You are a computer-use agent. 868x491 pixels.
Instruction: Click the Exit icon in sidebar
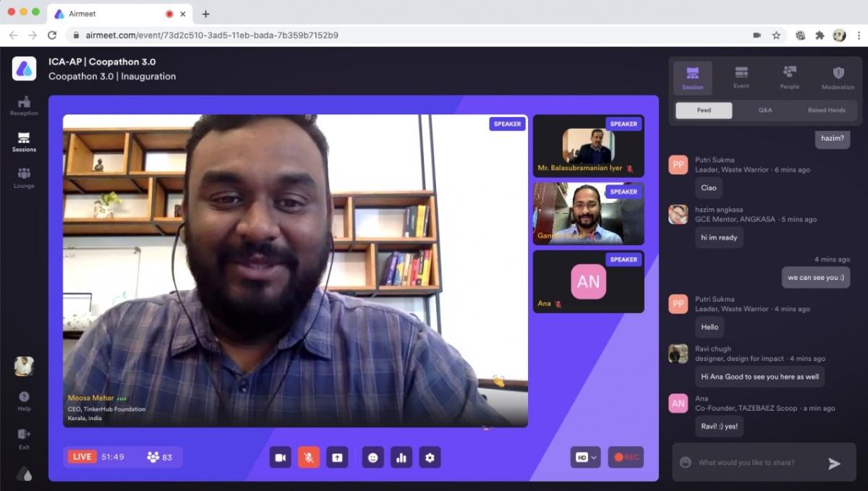pos(24,437)
